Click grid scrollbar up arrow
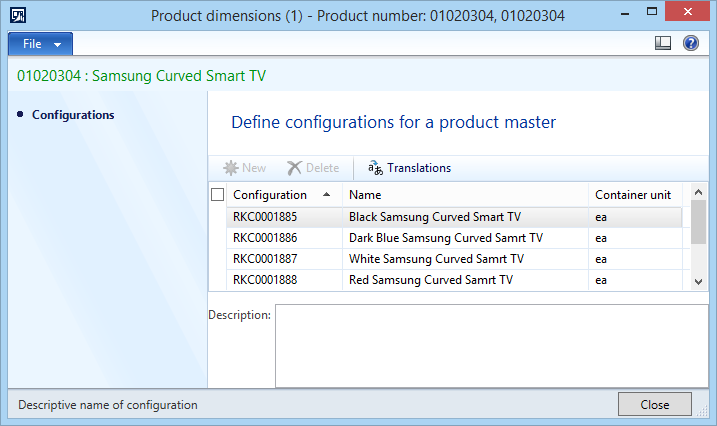The image size is (717, 426). 698,192
